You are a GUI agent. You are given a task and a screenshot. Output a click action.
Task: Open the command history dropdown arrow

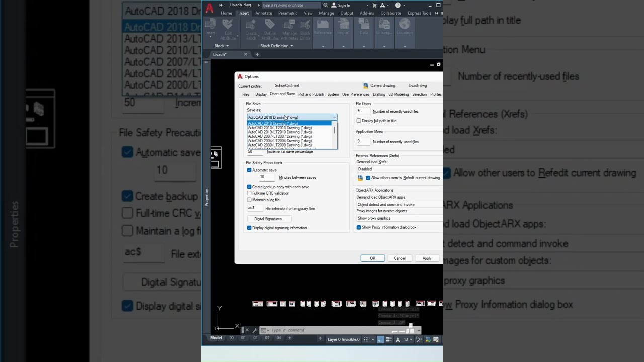tap(418, 330)
